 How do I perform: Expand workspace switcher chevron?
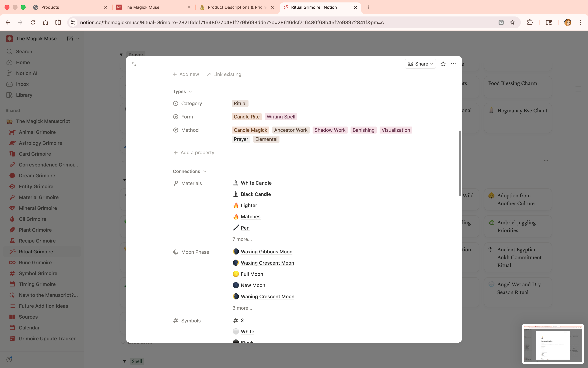[78, 38]
